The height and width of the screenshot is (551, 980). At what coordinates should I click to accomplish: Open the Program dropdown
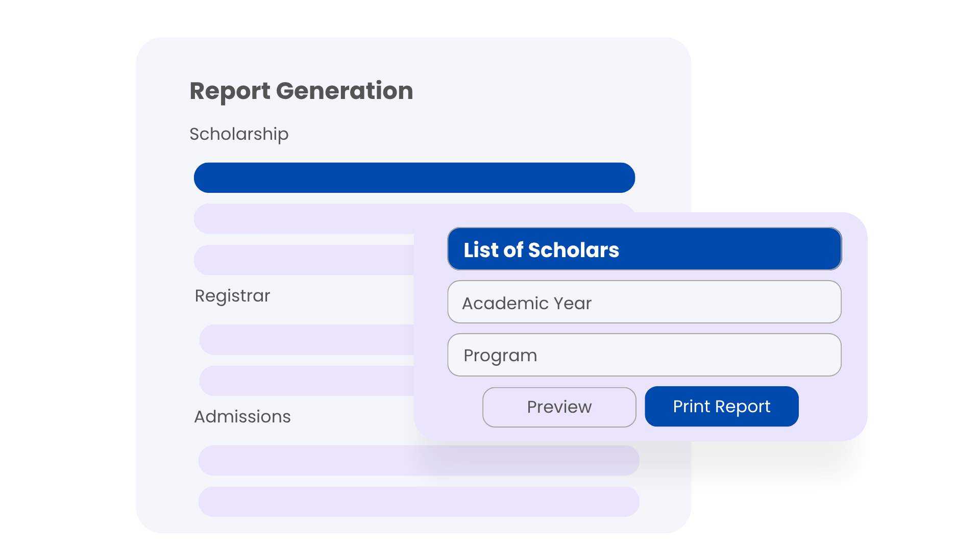tap(644, 355)
